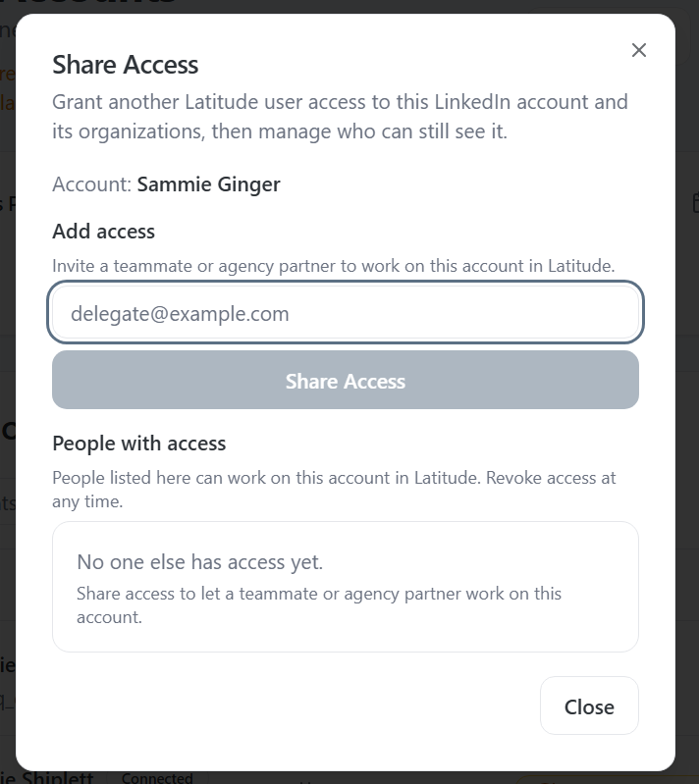Select the Sammie Ginger account name
This screenshot has width=699, height=784.
pyautogui.click(x=208, y=184)
